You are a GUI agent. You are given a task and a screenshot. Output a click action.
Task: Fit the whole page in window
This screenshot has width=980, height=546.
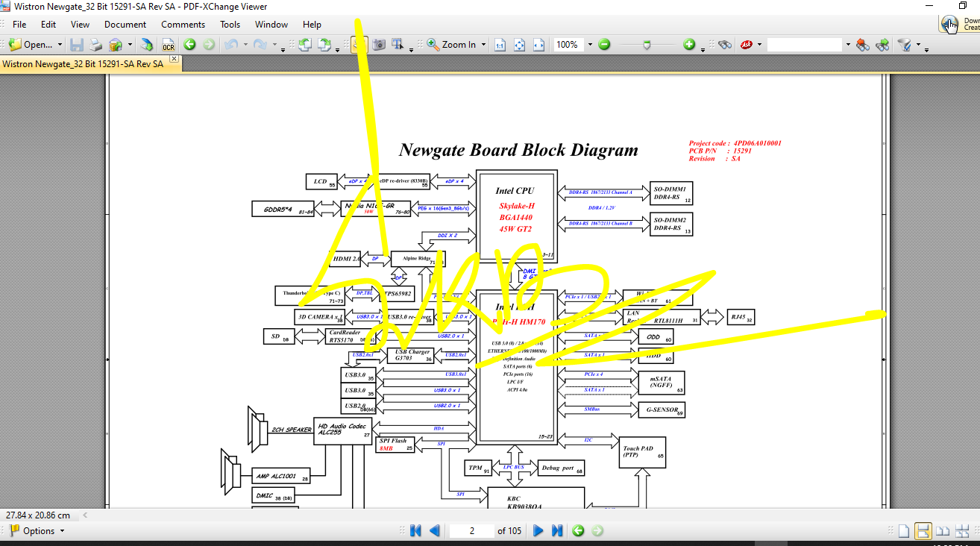(x=519, y=45)
